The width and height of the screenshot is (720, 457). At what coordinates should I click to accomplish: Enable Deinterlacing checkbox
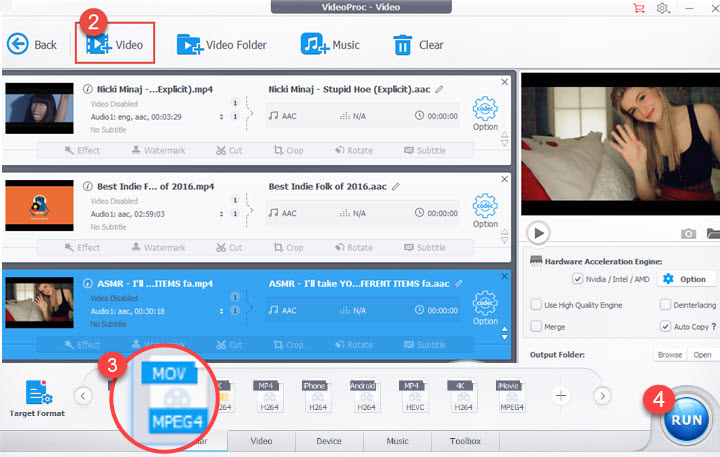coord(665,305)
